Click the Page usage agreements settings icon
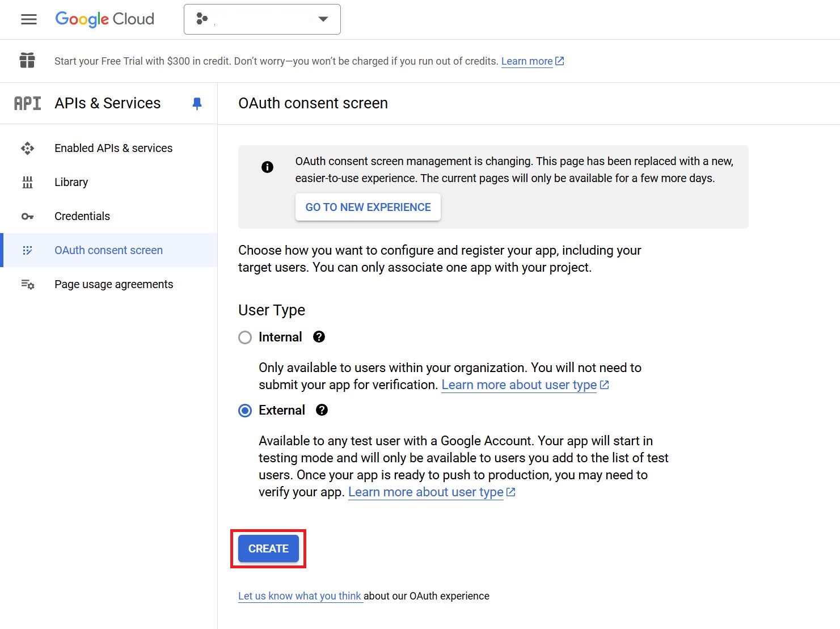840x629 pixels. click(27, 284)
